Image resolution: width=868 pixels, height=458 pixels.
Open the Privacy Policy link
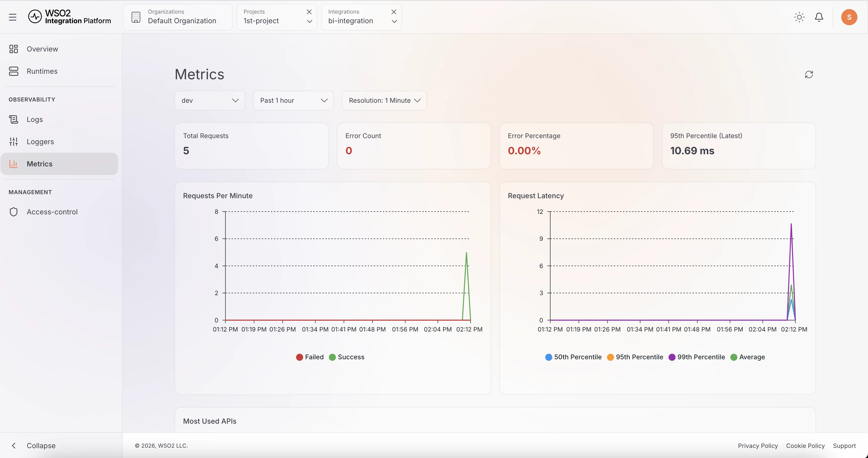point(758,446)
